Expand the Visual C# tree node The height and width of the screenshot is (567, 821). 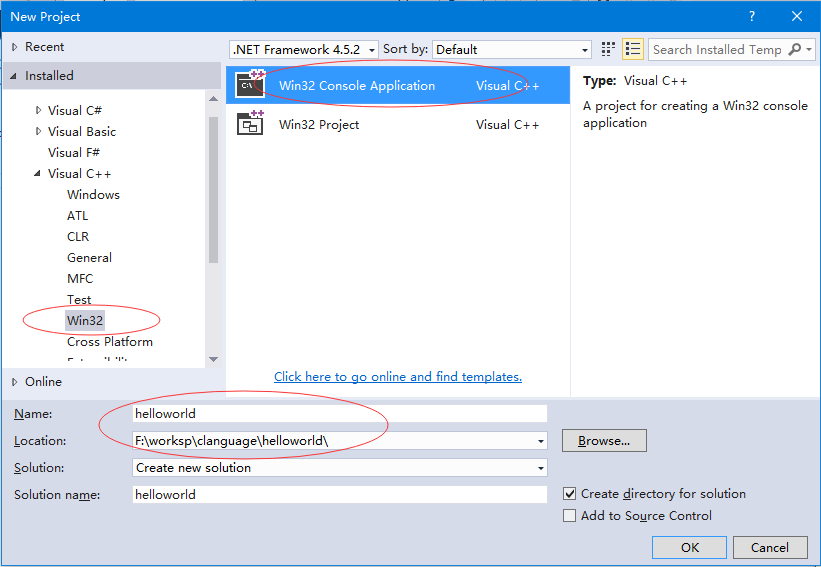point(39,111)
